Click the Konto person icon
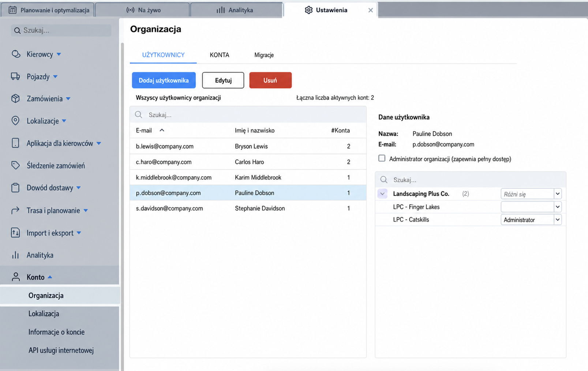This screenshot has height=371, width=588. [x=16, y=277]
